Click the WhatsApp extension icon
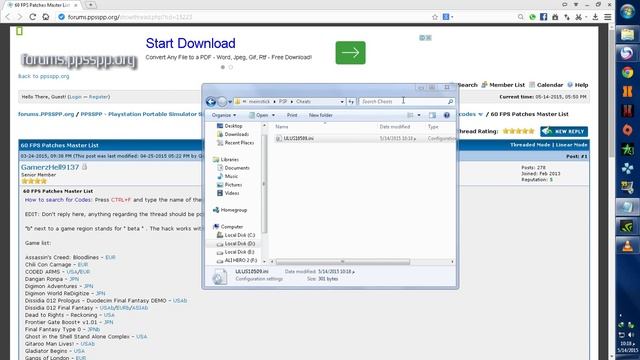 (532, 17)
